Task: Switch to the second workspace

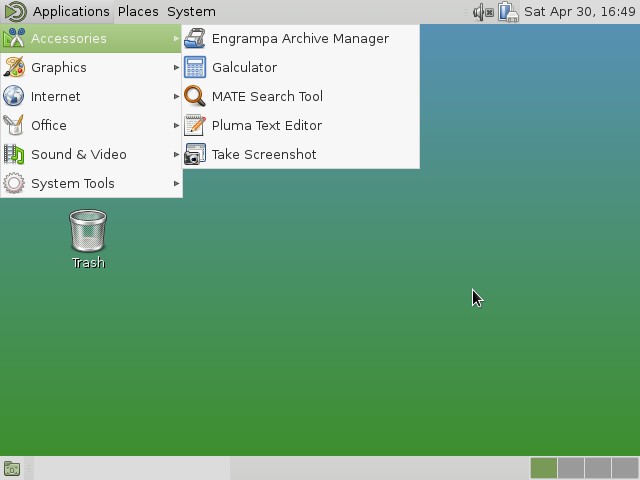Action: coord(571,468)
